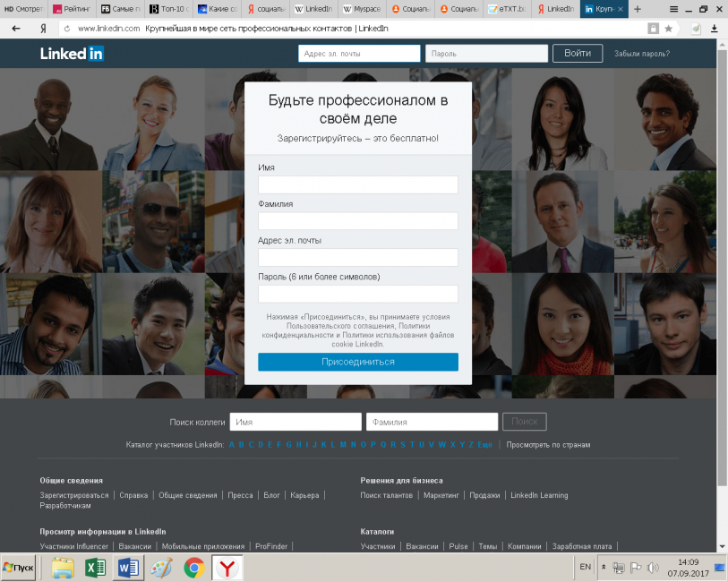Click the Фамилия field in signup form

[358, 221]
